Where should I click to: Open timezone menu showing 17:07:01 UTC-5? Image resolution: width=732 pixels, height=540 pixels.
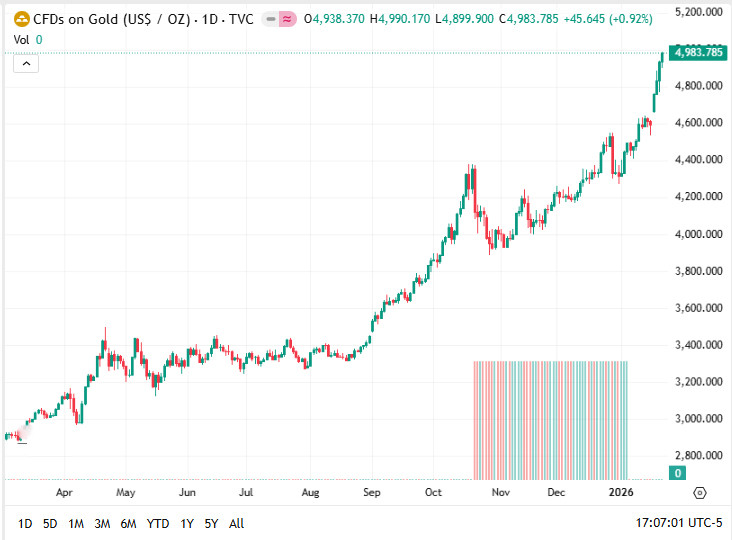[x=679, y=523]
